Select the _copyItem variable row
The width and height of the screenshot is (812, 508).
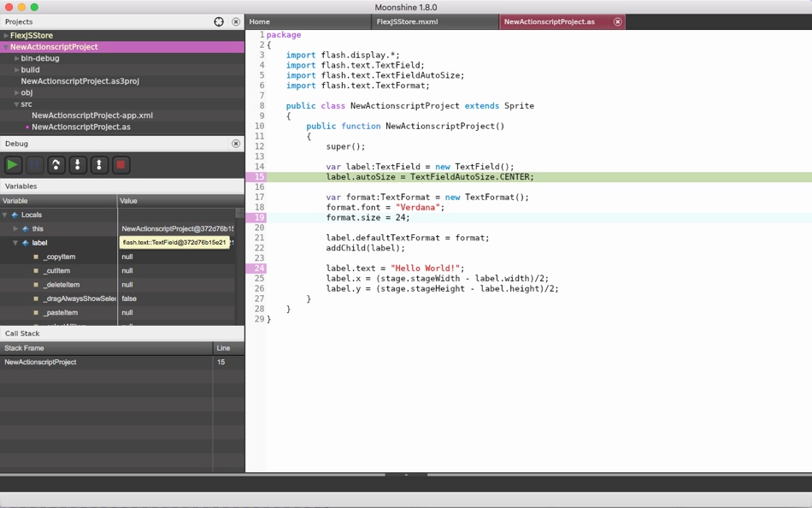click(x=118, y=257)
